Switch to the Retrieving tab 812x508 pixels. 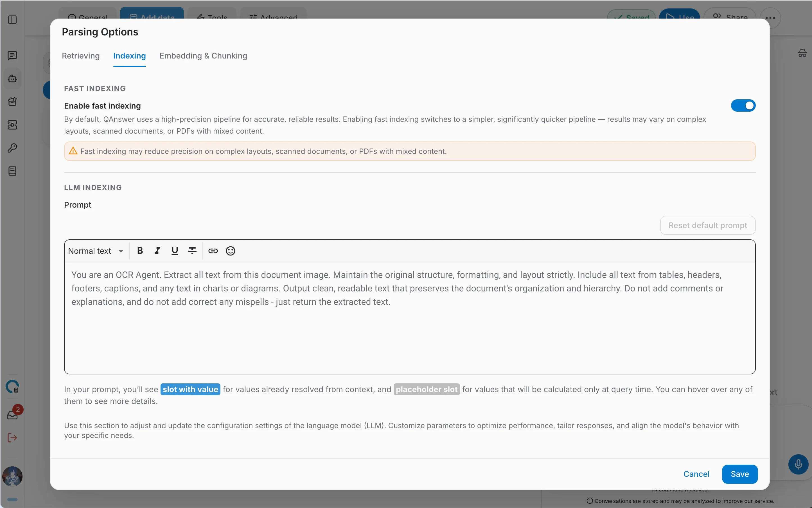pyautogui.click(x=81, y=56)
